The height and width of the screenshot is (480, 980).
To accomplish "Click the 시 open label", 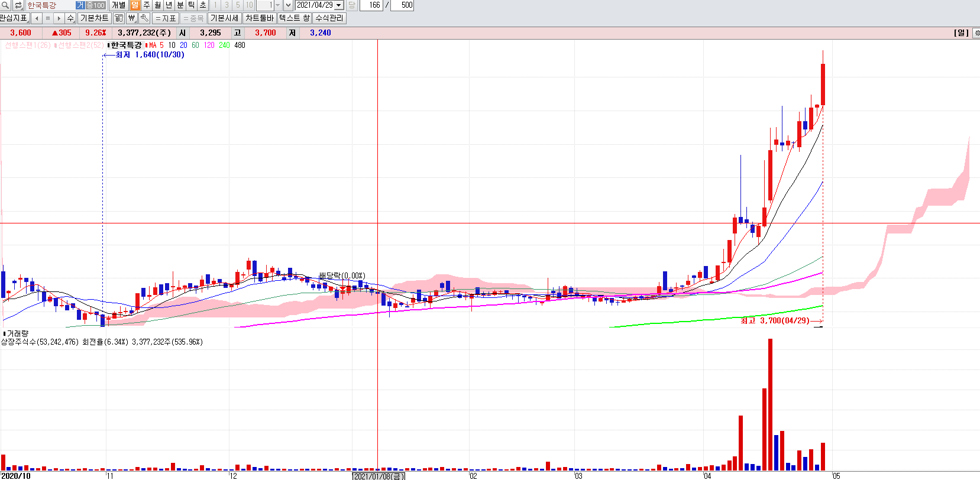I will 182,33.
